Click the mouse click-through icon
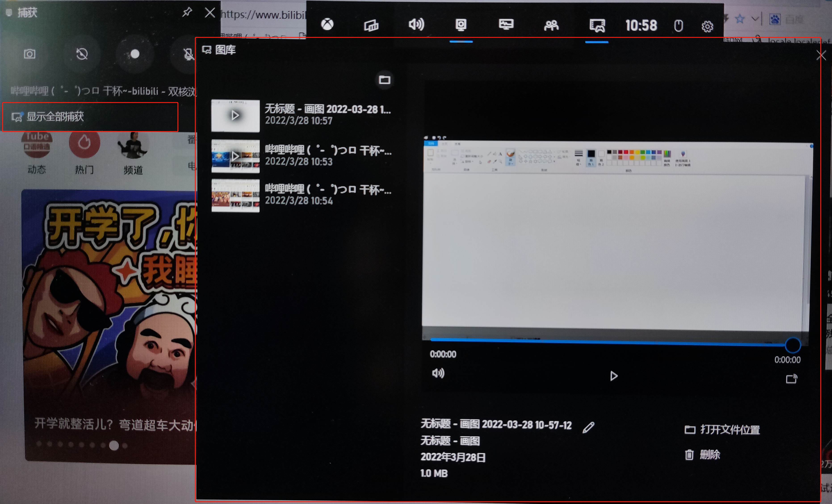 tap(678, 26)
